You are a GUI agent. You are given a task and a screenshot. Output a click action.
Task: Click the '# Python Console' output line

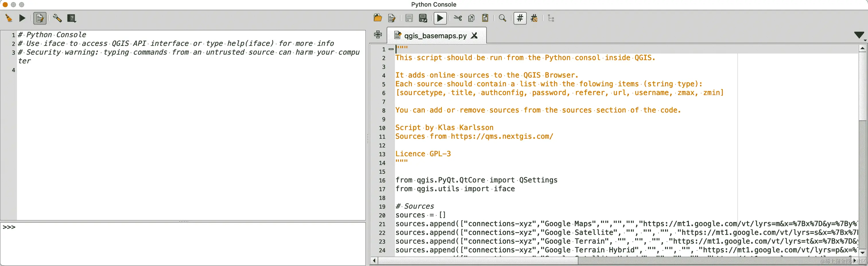(x=52, y=35)
